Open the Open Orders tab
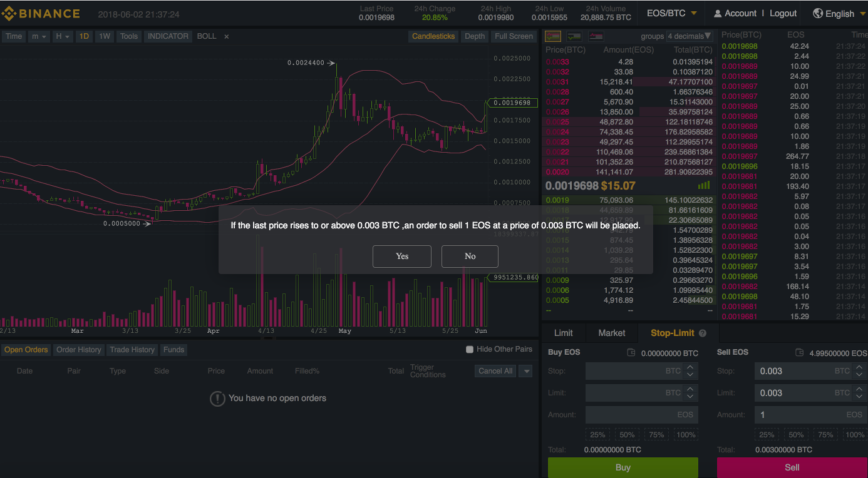Image resolution: width=868 pixels, height=478 pixels. [26, 350]
